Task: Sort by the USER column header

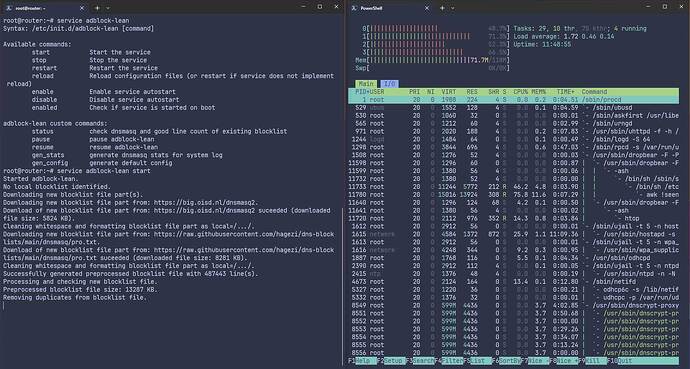Action: coord(377,92)
